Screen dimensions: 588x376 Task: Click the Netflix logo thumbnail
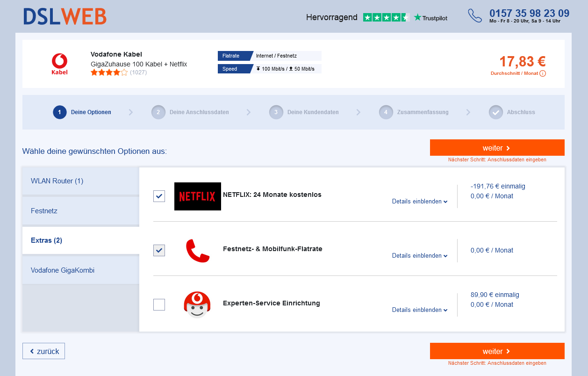197,196
